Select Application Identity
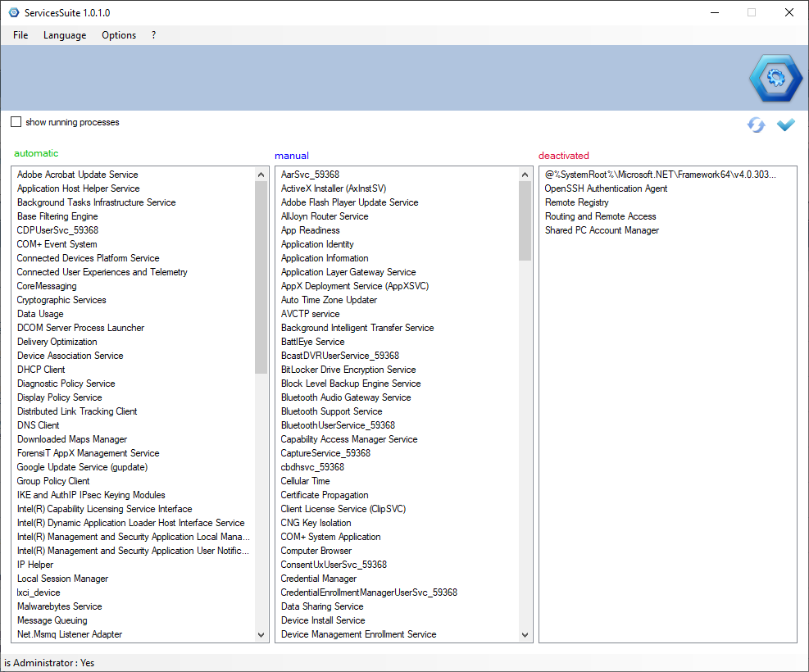The width and height of the screenshot is (809, 672). [317, 244]
